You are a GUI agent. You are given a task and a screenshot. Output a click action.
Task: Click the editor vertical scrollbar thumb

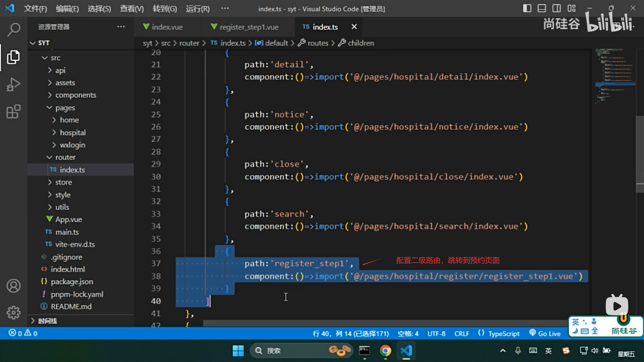[x=640, y=154]
